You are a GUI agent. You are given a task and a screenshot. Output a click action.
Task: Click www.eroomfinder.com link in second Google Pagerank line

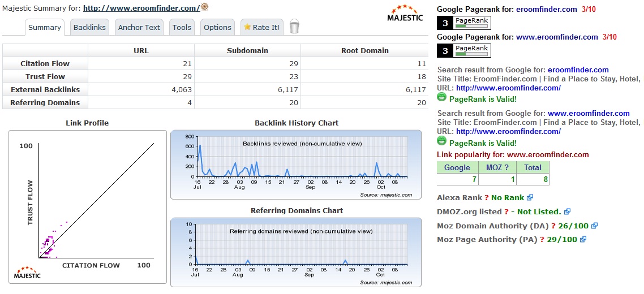click(x=557, y=37)
